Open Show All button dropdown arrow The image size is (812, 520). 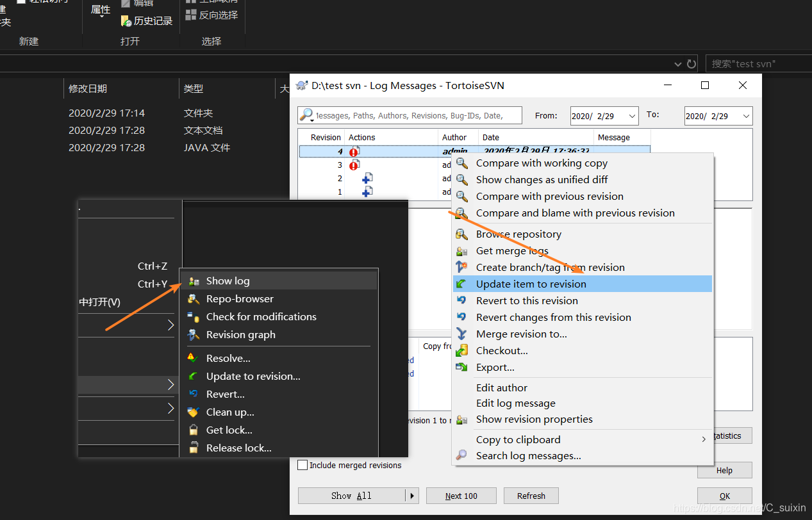click(412, 496)
